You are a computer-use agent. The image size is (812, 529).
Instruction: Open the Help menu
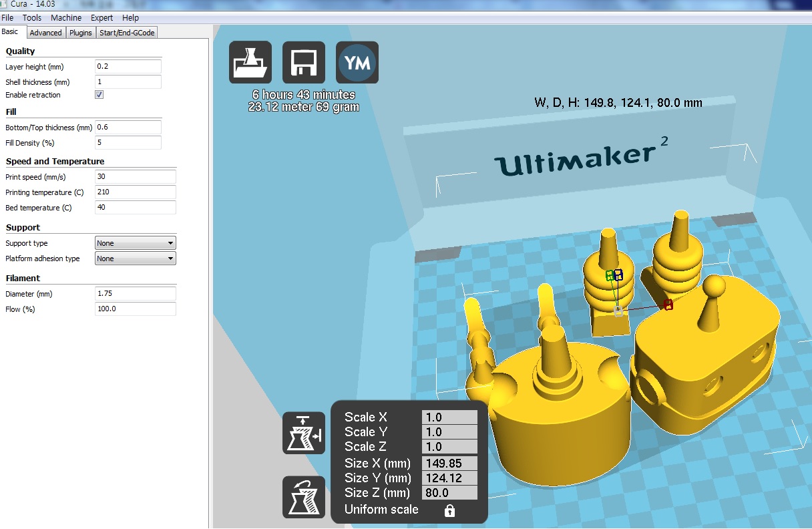tap(131, 18)
